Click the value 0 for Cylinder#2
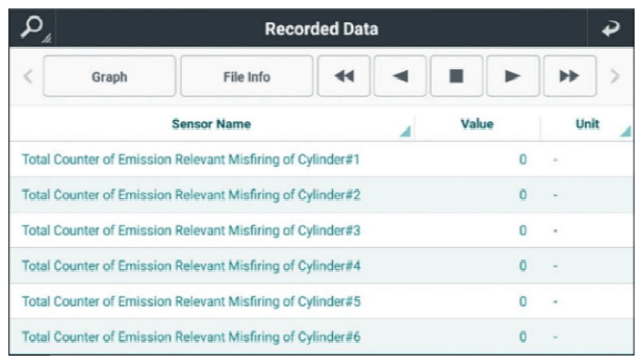The width and height of the screenshot is (643, 364). (x=523, y=194)
